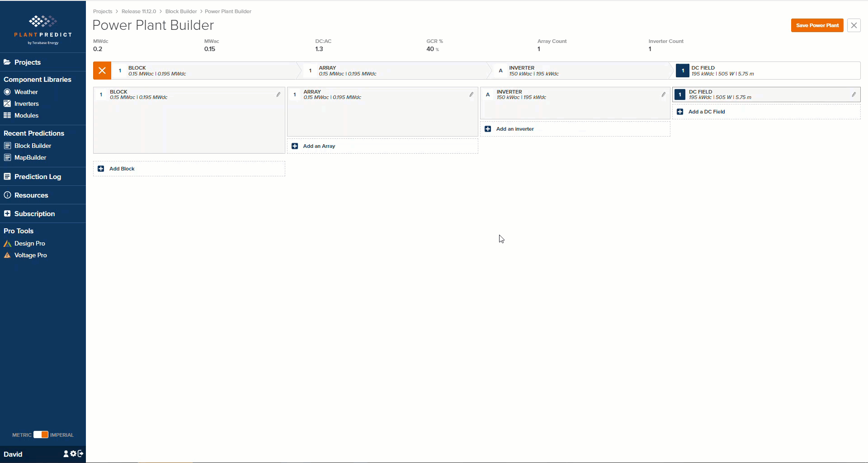The height and width of the screenshot is (463, 868).
Task: Edit the BLOCK 1 card with its pencil icon
Action: pos(278,94)
